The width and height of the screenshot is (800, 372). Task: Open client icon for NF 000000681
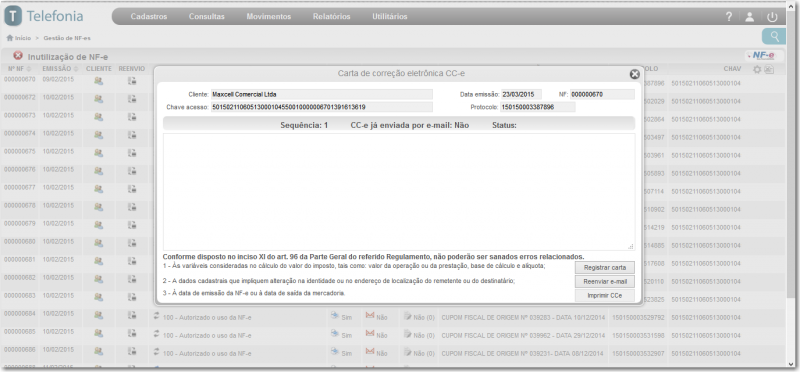[98, 261]
